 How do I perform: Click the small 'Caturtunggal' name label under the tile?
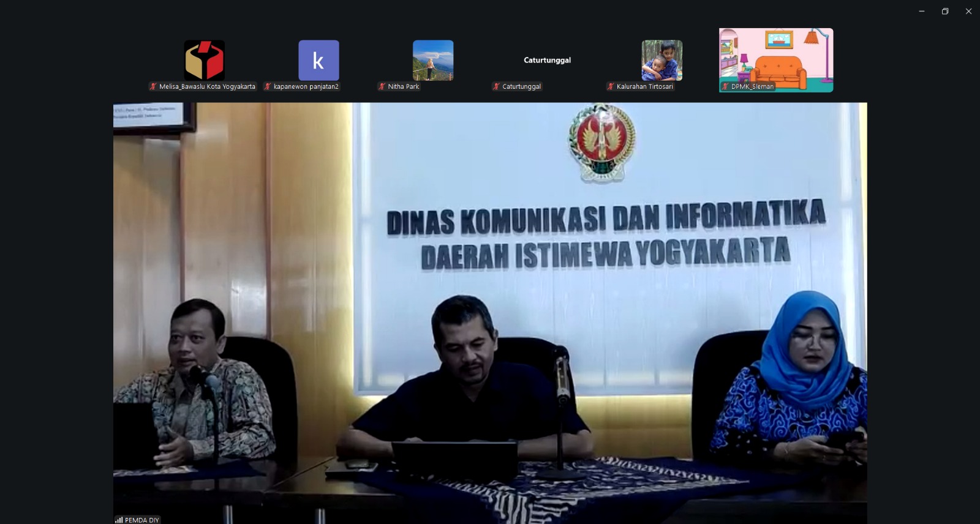[521, 86]
